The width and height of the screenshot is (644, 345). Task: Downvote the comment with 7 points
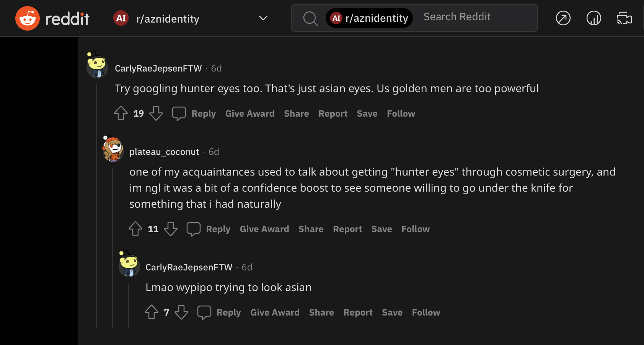pyautogui.click(x=181, y=312)
